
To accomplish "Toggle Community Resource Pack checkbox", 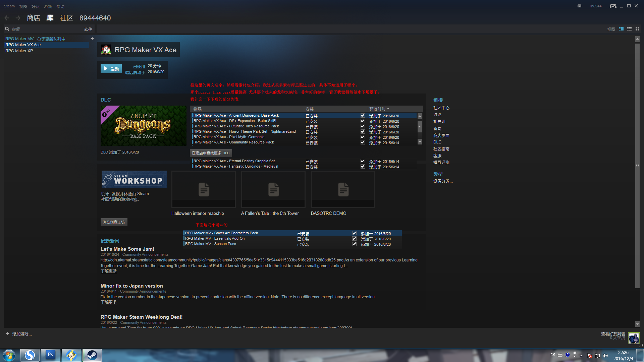I will click(363, 142).
